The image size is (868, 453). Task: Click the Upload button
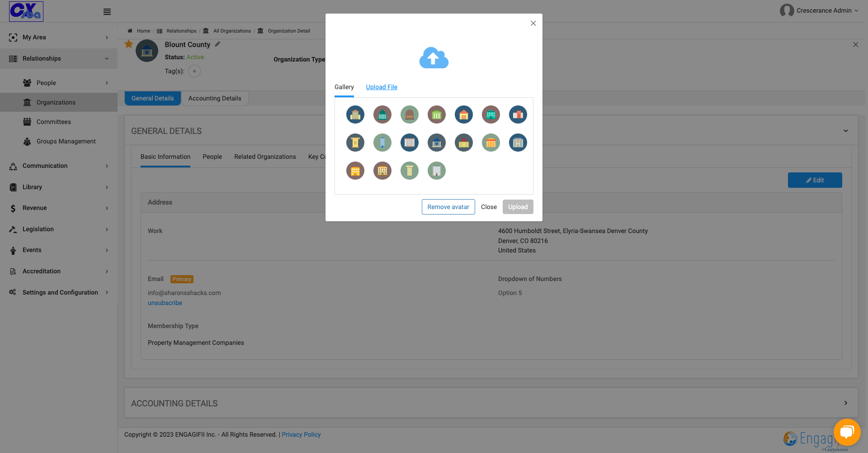tap(518, 207)
